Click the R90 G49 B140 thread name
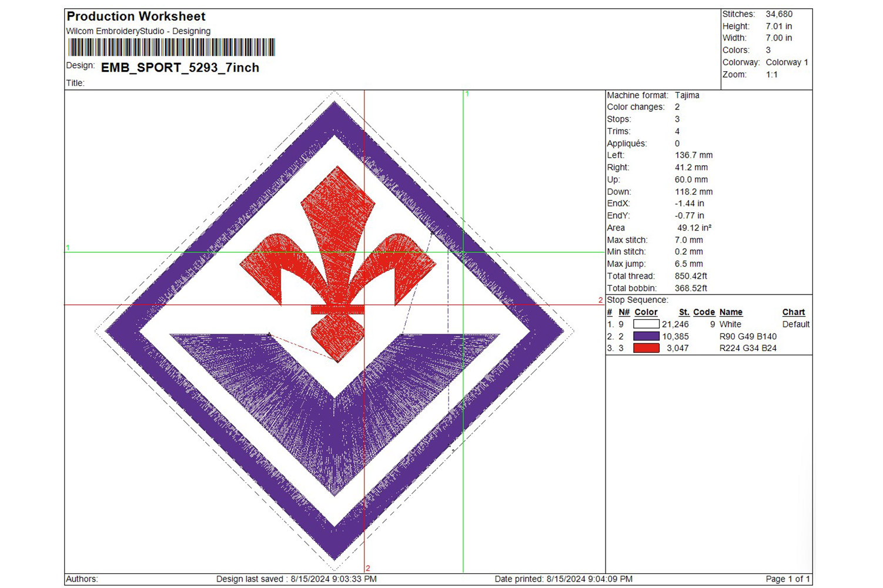 click(748, 336)
